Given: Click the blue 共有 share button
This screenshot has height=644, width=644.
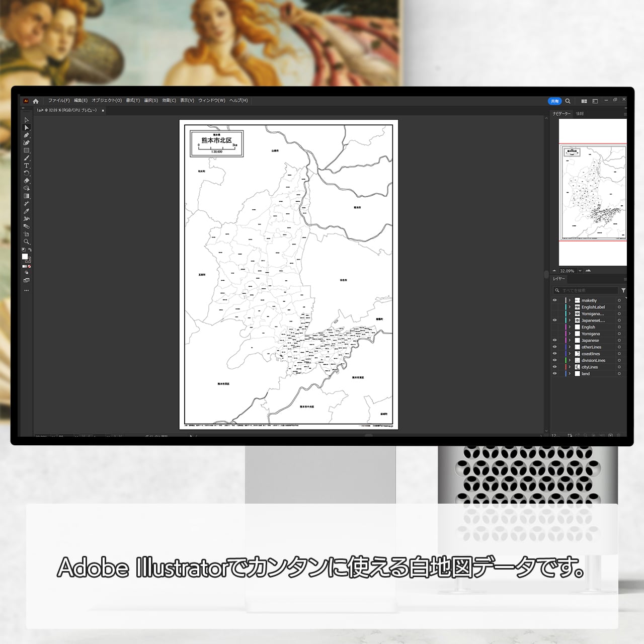Looking at the screenshot, I should 554,101.
